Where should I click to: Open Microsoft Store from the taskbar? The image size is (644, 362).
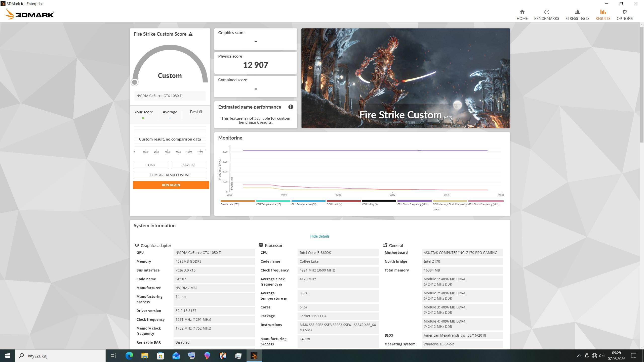(x=160, y=356)
